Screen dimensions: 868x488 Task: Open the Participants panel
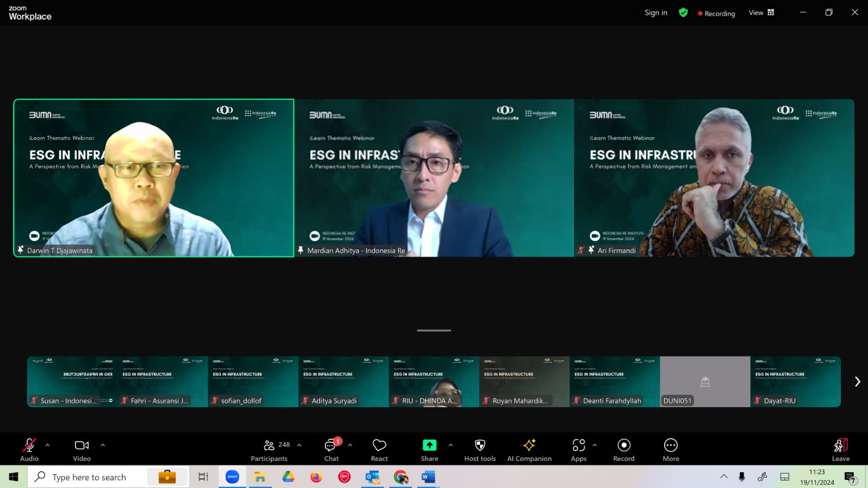coord(269,450)
